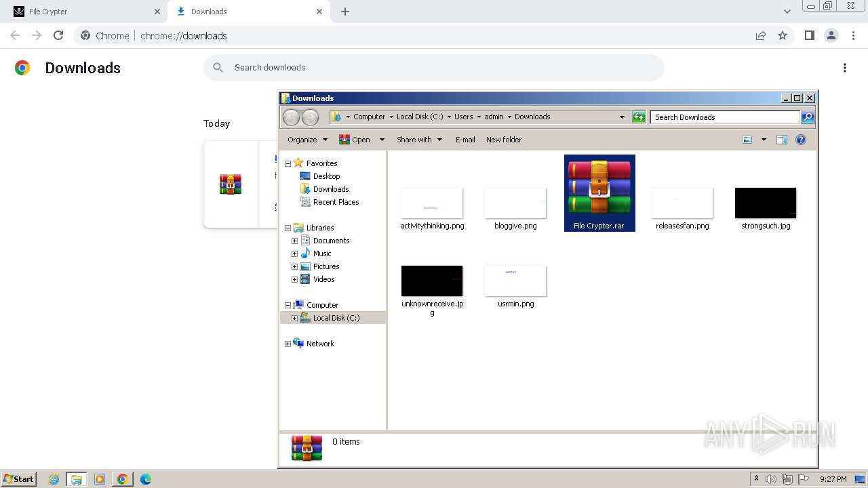Open Downloads page more actions menu
Viewport: 868px width, 488px height.
coord(845,68)
